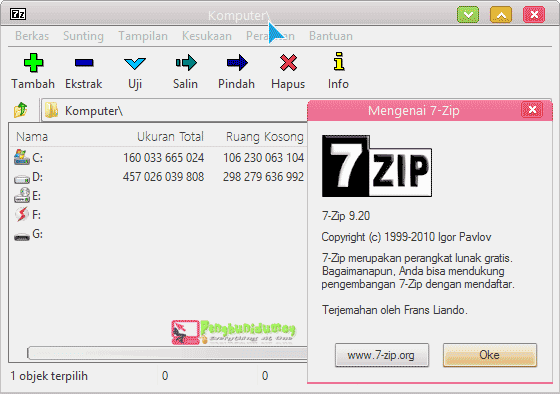Click the C: size 160 033 665 024

164,158
